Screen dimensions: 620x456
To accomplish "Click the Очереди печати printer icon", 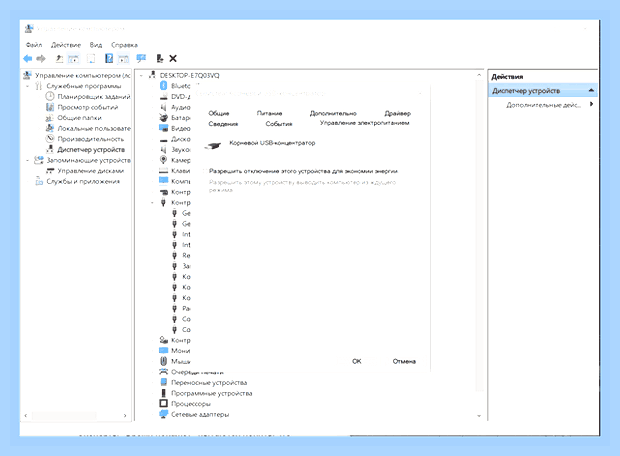I will point(163,372).
